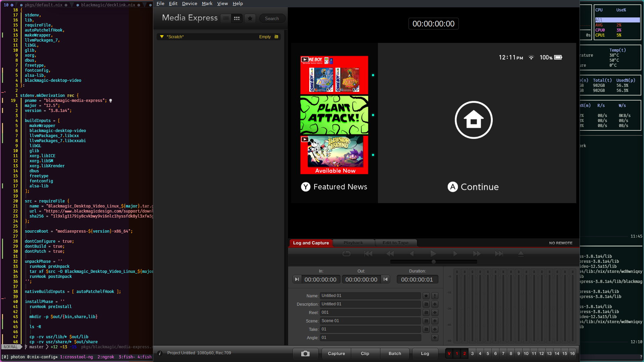The height and width of the screenshot is (362, 644).
Task: Click the Capture button
Action: (336, 354)
